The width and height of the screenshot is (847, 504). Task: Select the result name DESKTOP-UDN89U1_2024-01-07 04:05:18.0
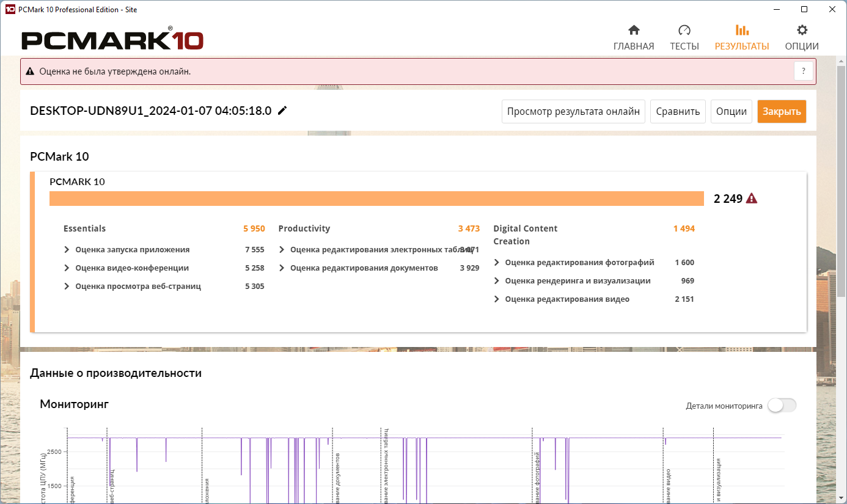[x=151, y=111]
